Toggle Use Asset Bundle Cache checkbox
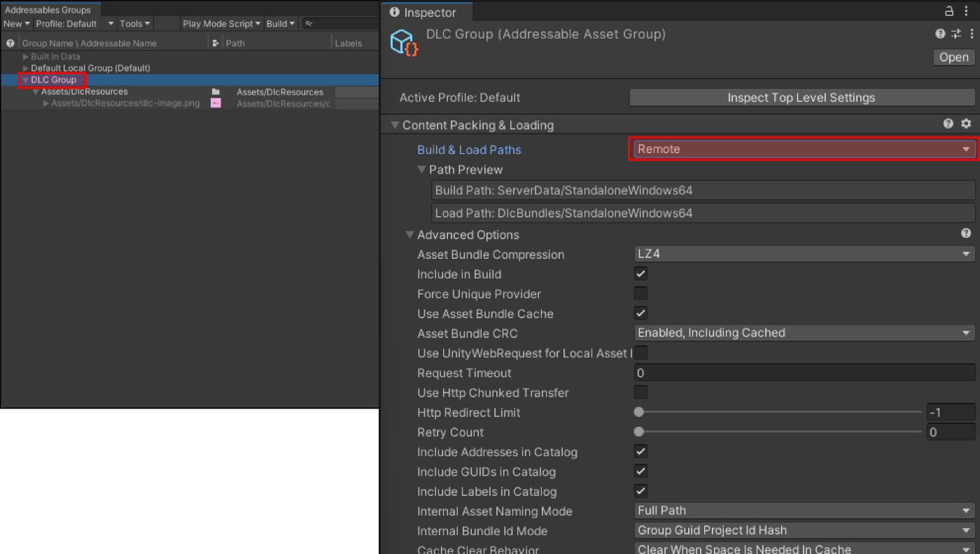 (x=640, y=313)
